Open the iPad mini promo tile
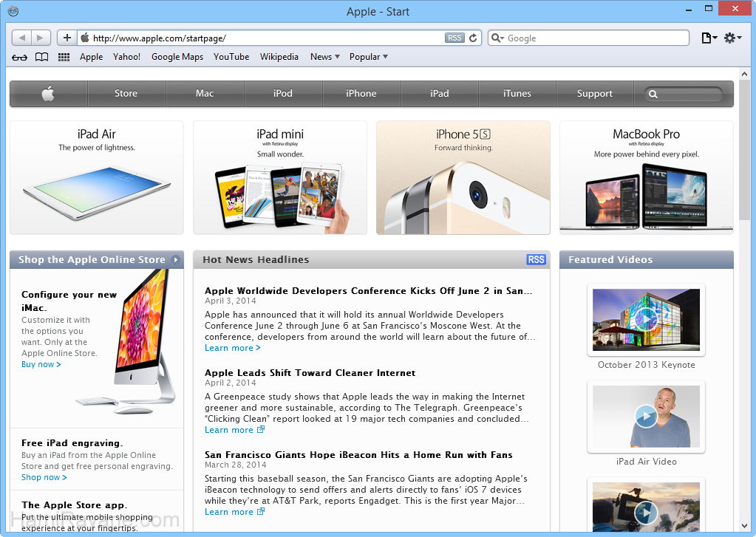The height and width of the screenshot is (537, 756). point(280,177)
